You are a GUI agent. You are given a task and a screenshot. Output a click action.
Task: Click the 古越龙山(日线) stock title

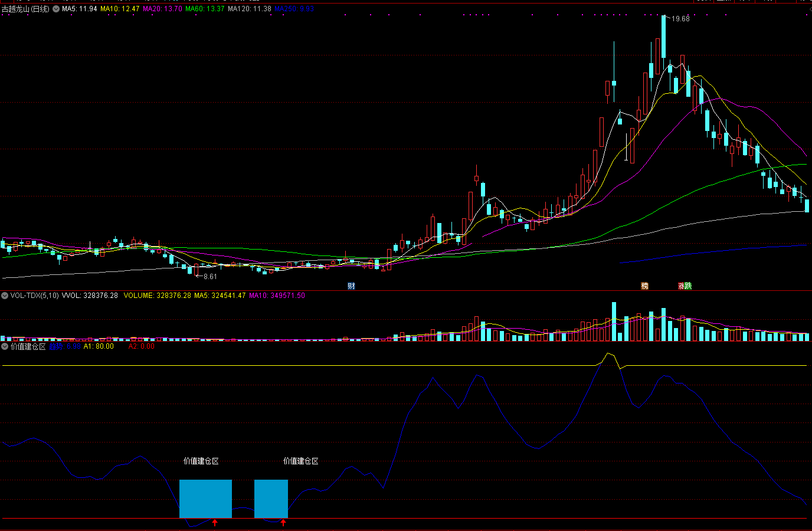(x=26, y=9)
